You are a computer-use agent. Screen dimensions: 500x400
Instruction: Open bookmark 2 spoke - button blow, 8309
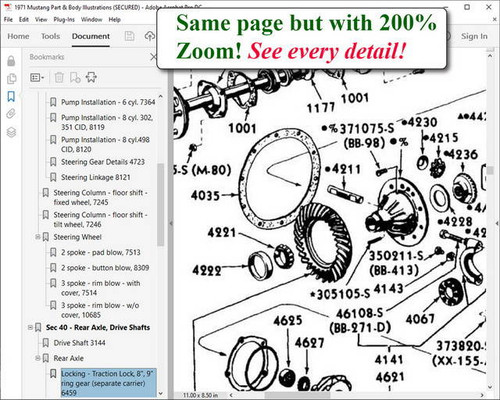(x=105, y=268)
